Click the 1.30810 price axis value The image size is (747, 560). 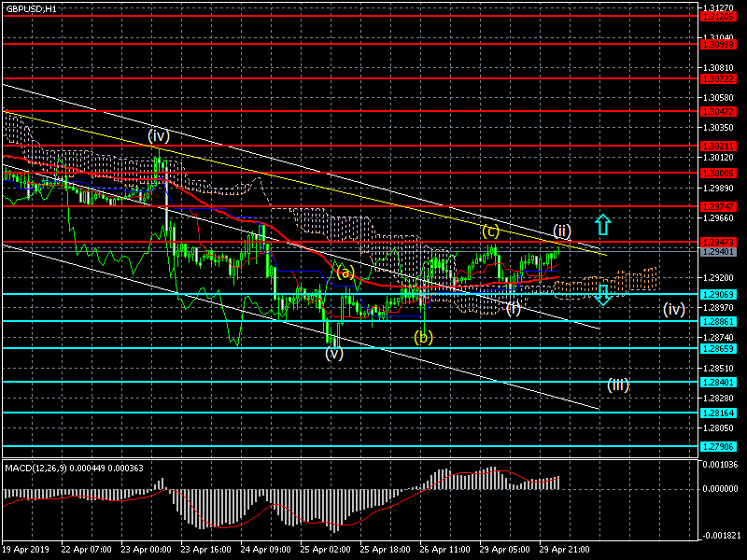[718, 67]
